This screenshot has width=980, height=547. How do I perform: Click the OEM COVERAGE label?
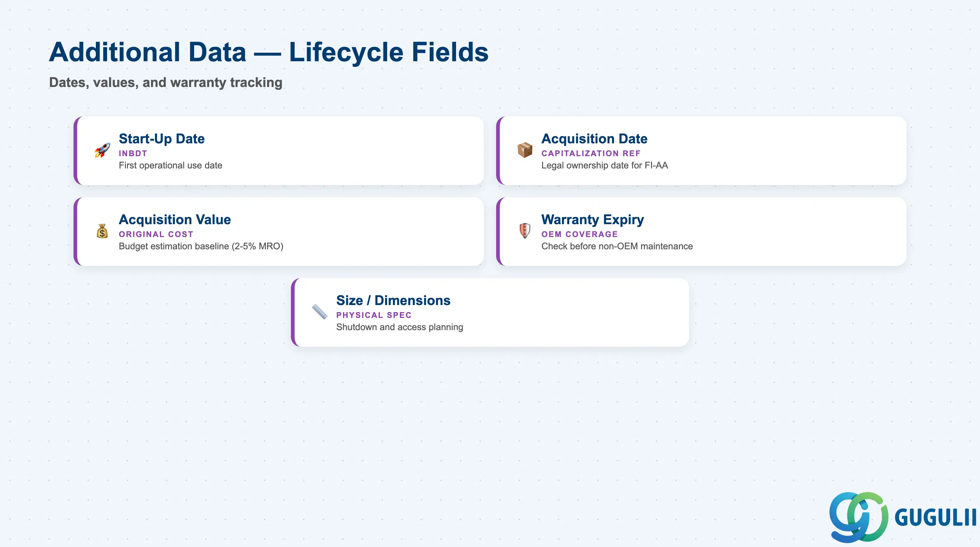(579, 234)
